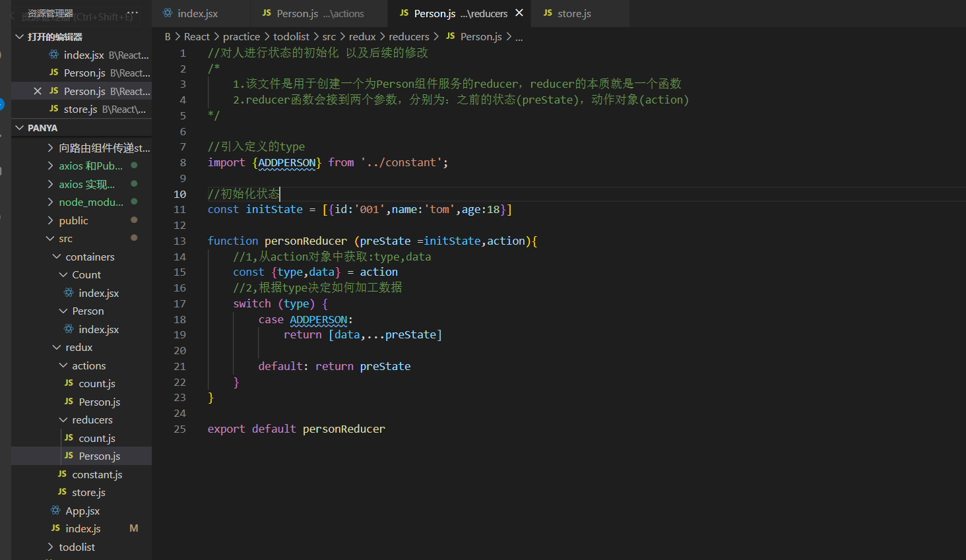Open modified index.js file in src

82,529
